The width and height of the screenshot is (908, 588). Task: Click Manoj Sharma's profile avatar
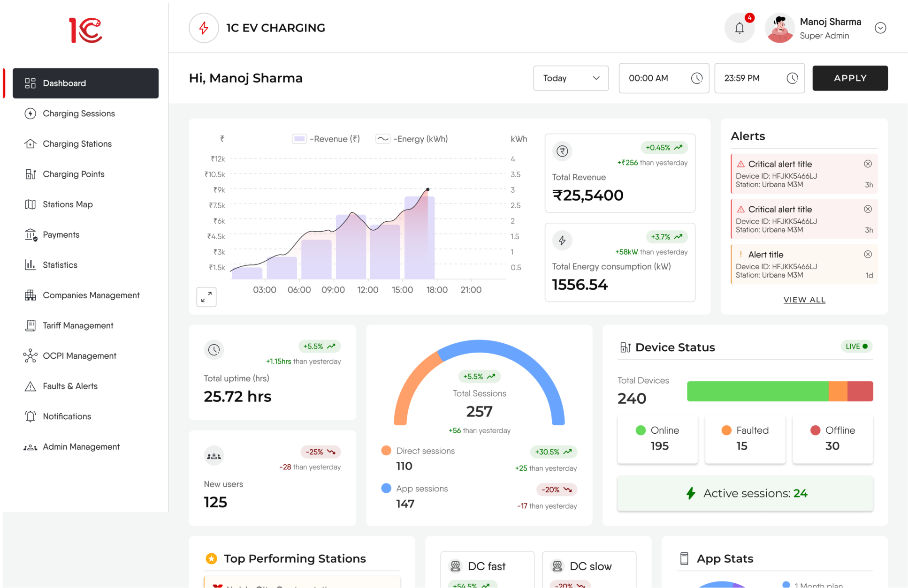coord(779,28)
